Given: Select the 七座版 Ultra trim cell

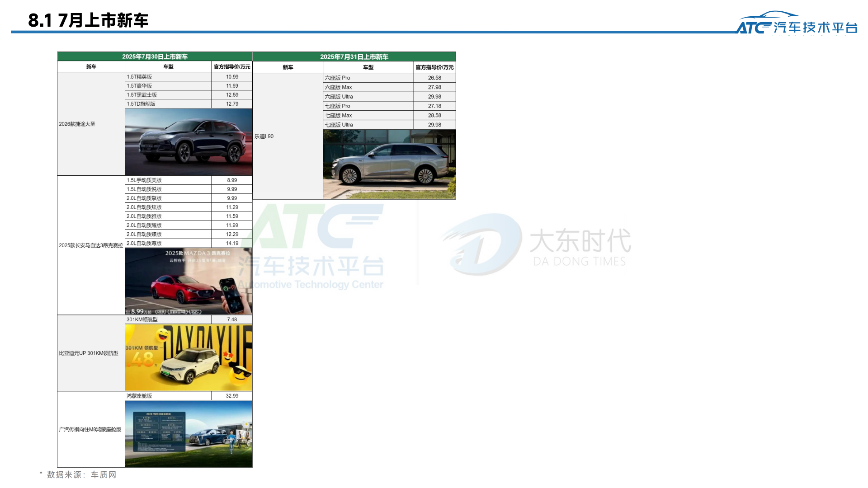Looking at the screenshot, I should point(368,125).
